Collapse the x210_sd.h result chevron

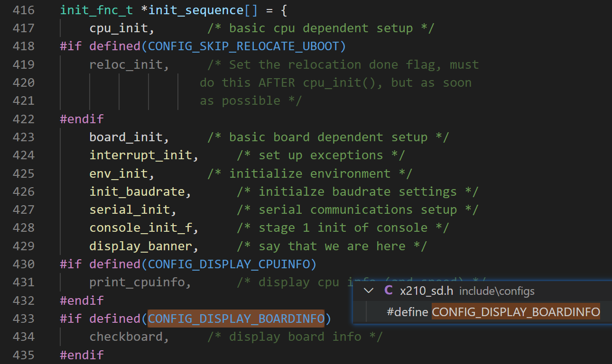tap(369, 291)
